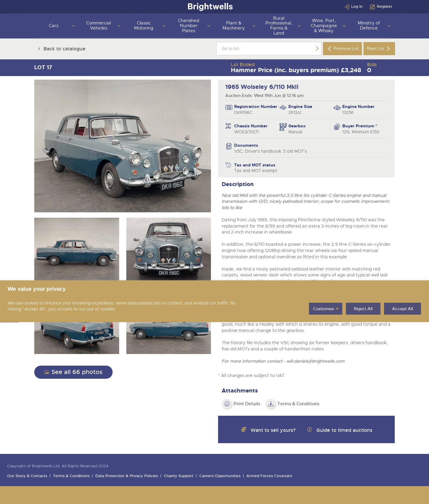Click the Brightwells logo

coord(210,7)
